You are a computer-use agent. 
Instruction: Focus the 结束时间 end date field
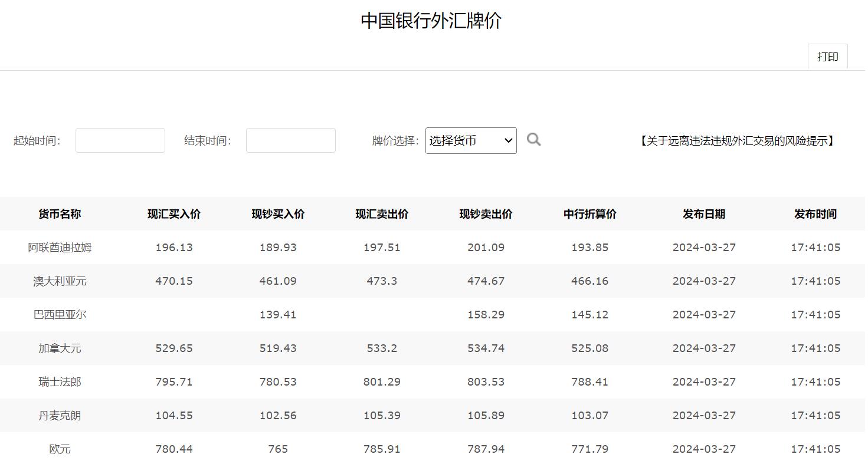(x=291, y=140)
